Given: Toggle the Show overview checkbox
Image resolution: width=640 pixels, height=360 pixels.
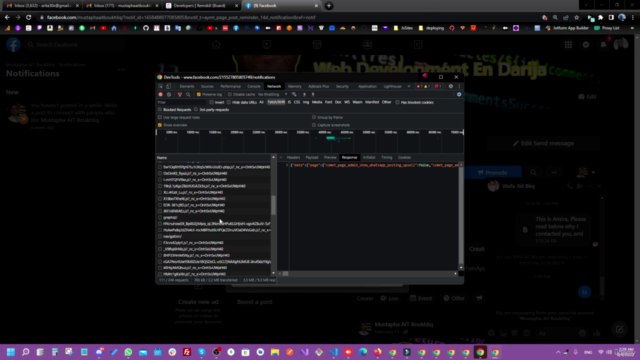Looking at the screenshot, I should pos(160,125).
